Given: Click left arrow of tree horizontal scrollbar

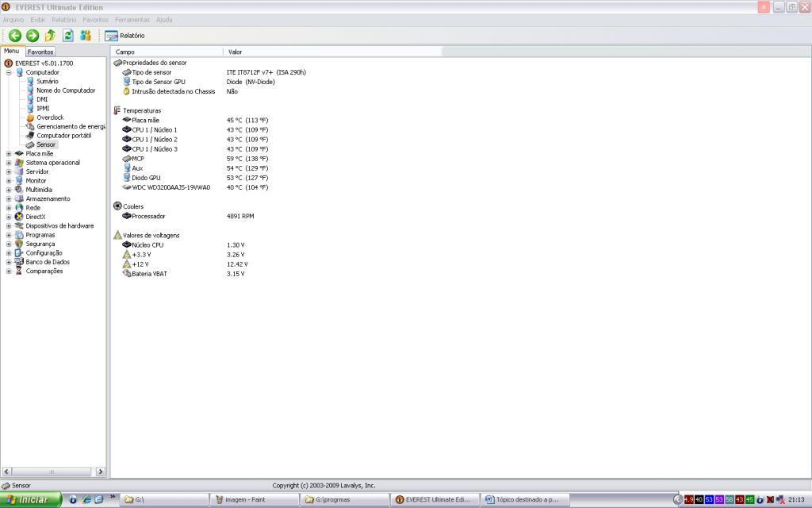Looking at the screenshot, I should tap(6, 471).
